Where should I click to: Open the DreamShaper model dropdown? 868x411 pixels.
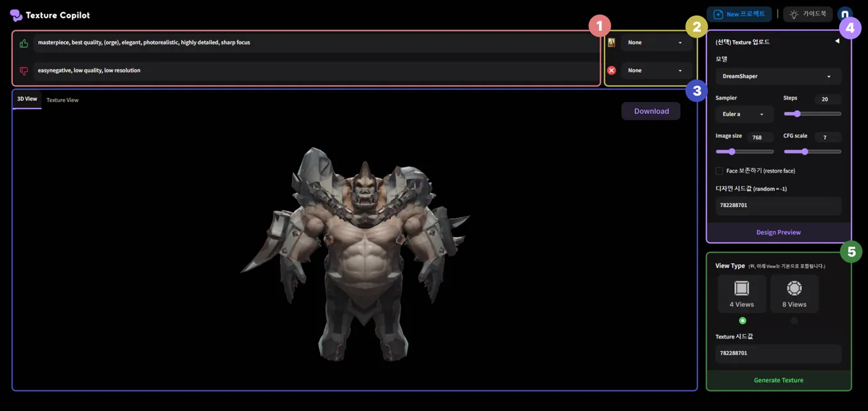coord(778,76)
